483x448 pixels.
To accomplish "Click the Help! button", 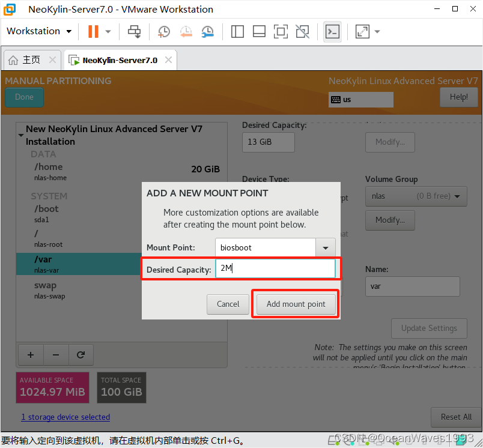I will tap(458, 97).
